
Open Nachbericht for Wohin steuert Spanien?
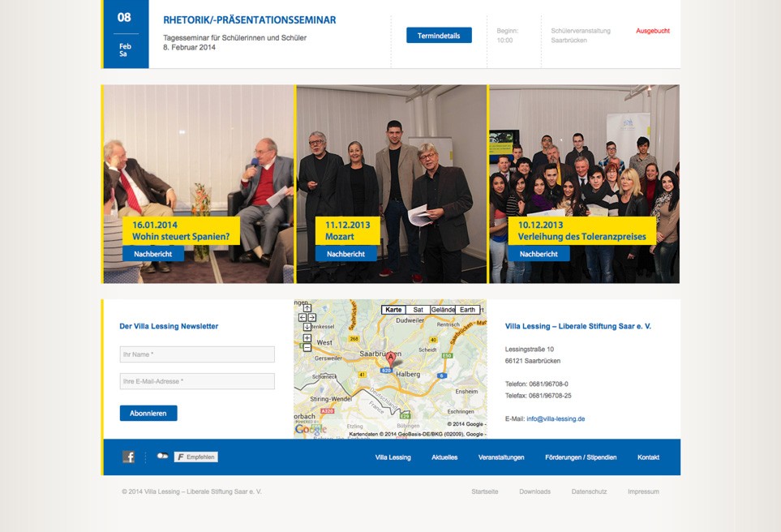click(153, 254)
